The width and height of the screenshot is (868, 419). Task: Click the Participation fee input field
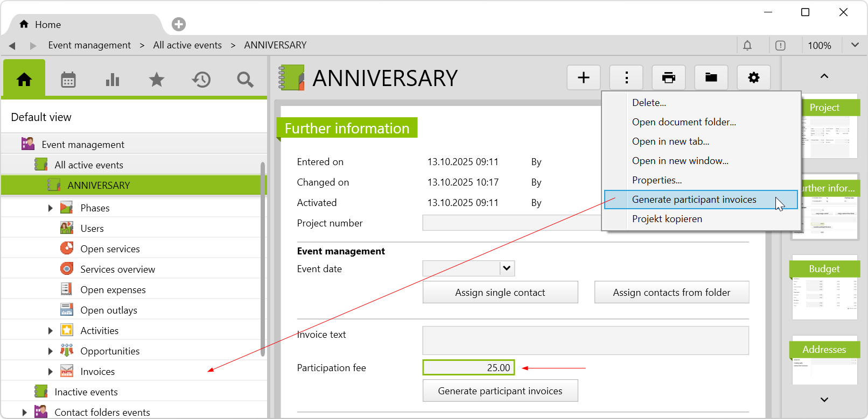[x=468, y=367]
